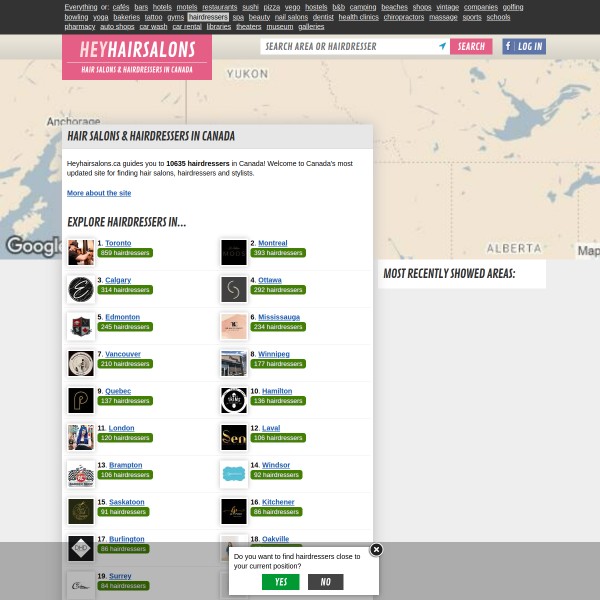Open Windsor blue badge thumbnail
The image size is (600, 600).
click(234, 474)
